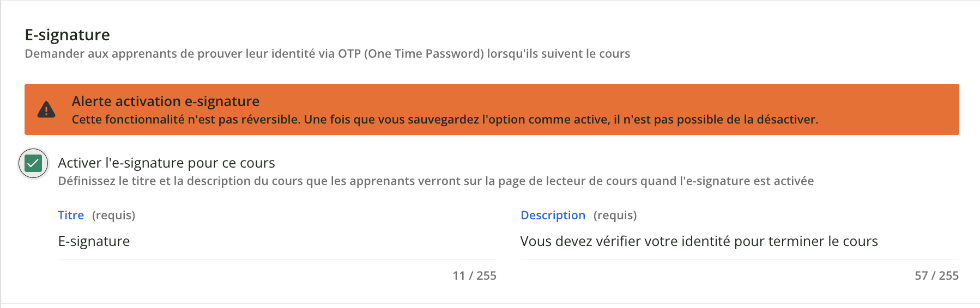The width and height of the screenshot is (980, 308).
Task: Click the "E-signature" section heading
Action: pos(68,35)
